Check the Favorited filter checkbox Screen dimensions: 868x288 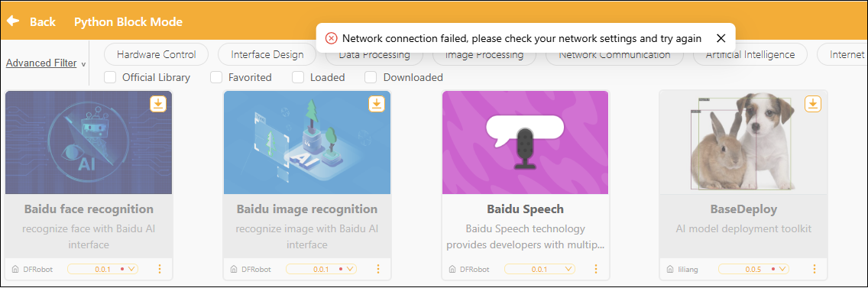click(216, 77)
